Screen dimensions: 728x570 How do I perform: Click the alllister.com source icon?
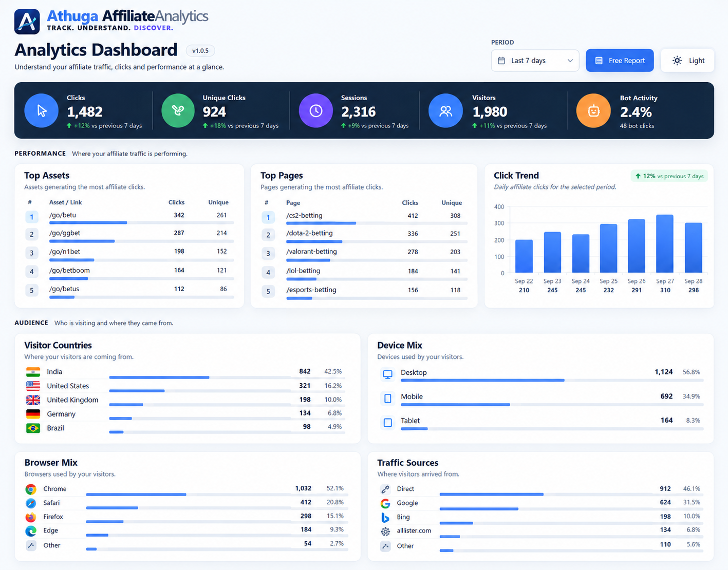385,531
